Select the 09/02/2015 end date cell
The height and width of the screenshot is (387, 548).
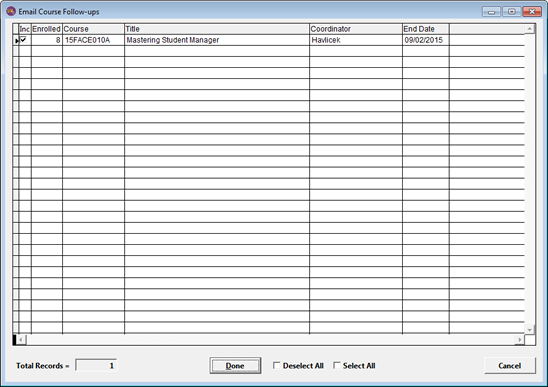click(426, 40)
